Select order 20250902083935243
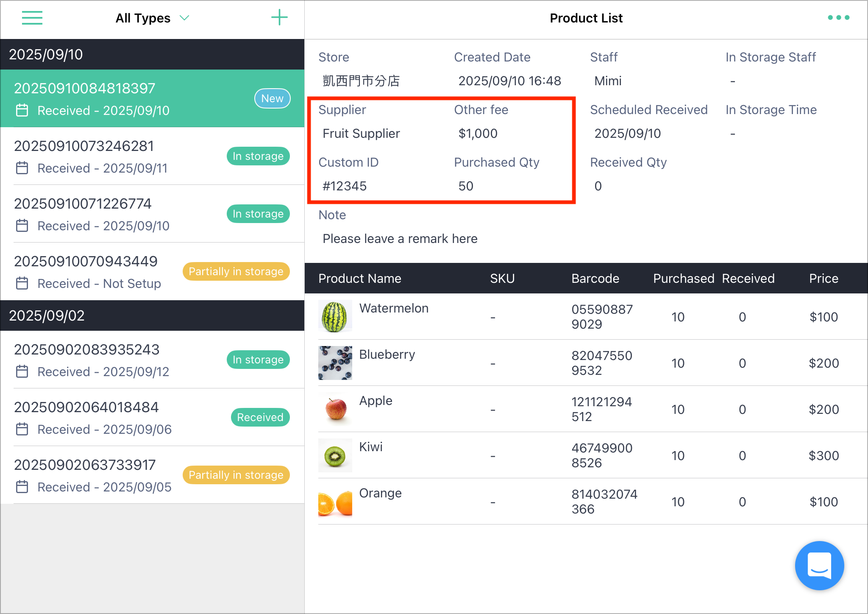This screenshot has height=614, width=868. (x=153, y=360)
